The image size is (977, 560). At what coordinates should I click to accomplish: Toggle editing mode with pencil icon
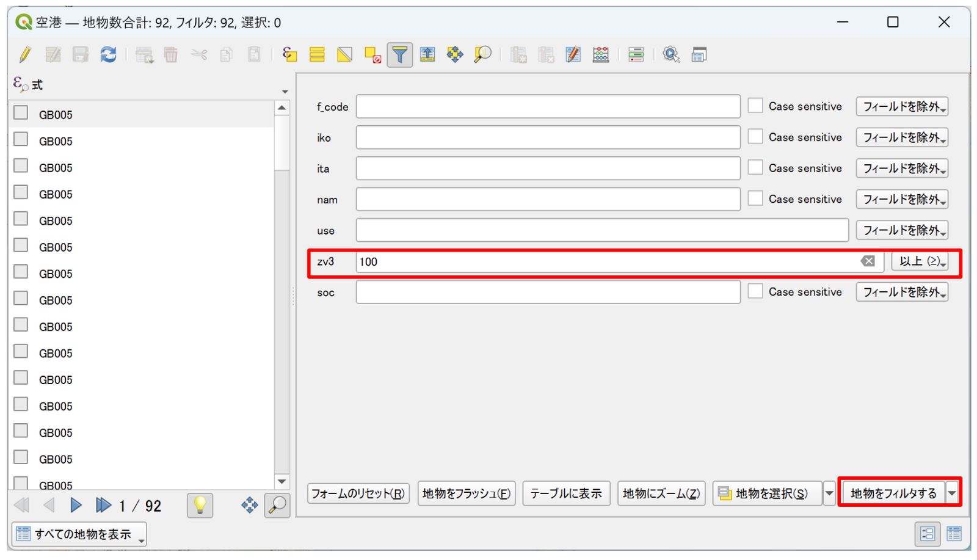click(x=25, y=55)
